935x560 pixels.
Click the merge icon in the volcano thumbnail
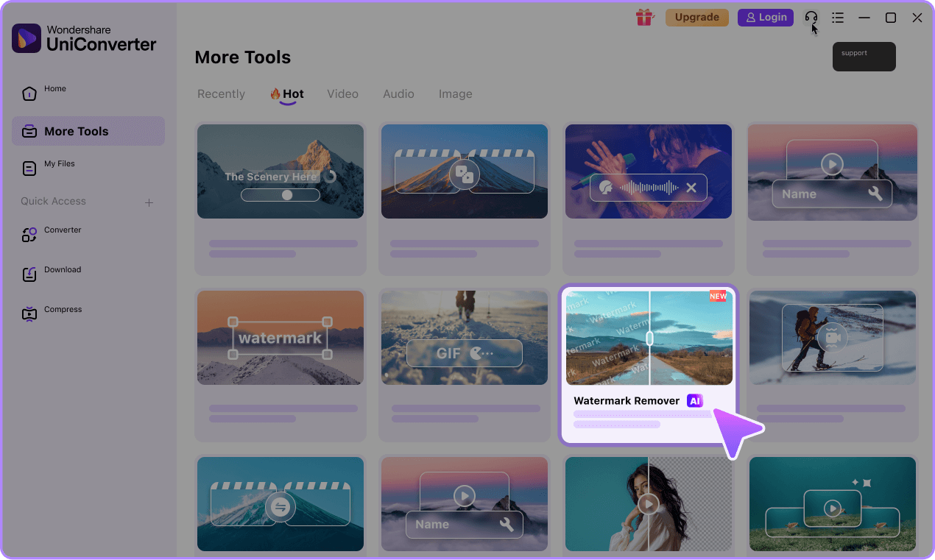[465, 174]
